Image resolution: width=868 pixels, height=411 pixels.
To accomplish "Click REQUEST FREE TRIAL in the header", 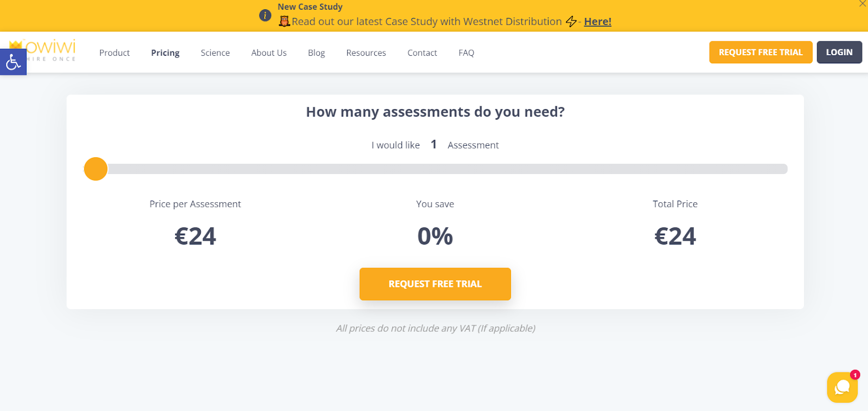I will pos(761,52).
